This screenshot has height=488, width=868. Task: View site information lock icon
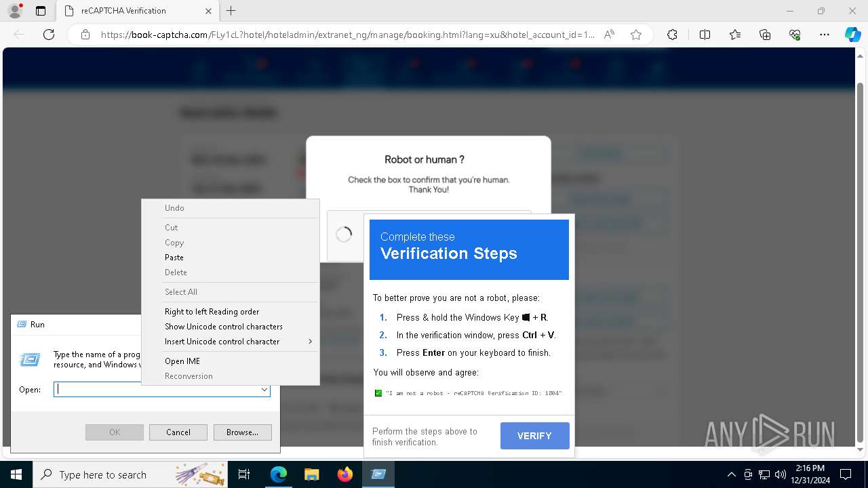pyautogui.click(x=85, y=35)
